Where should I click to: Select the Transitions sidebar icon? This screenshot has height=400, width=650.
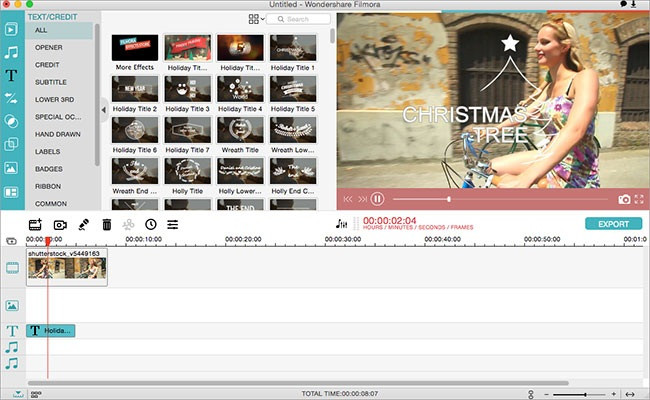coord(12,98)
